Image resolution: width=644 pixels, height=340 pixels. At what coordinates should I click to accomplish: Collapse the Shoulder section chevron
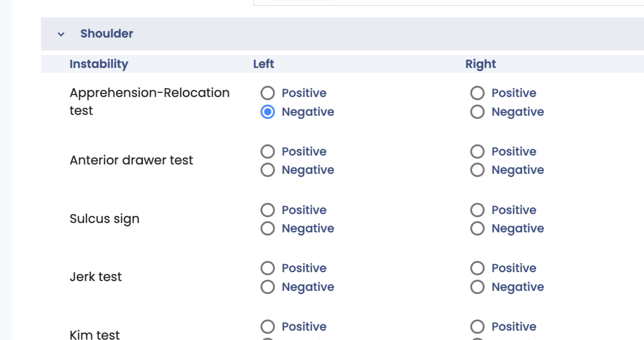pos(61,34)
